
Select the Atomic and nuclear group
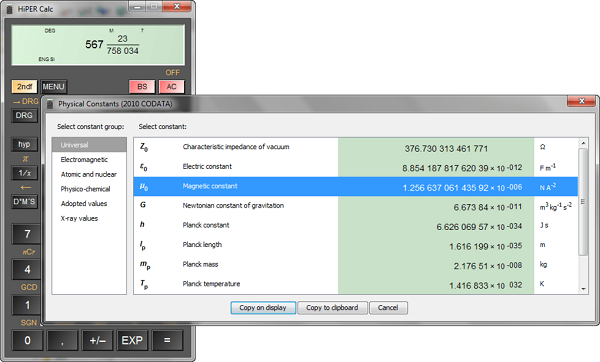[89, 174]
